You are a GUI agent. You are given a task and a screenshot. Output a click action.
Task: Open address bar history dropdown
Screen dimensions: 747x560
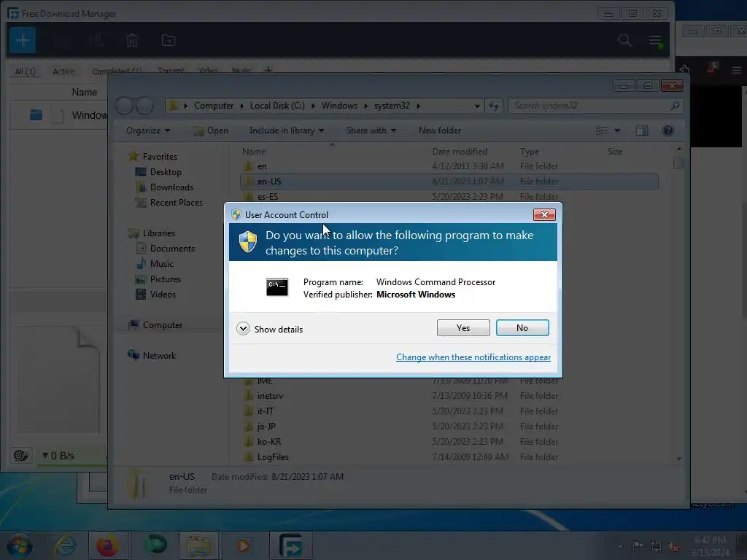point(477,106)
